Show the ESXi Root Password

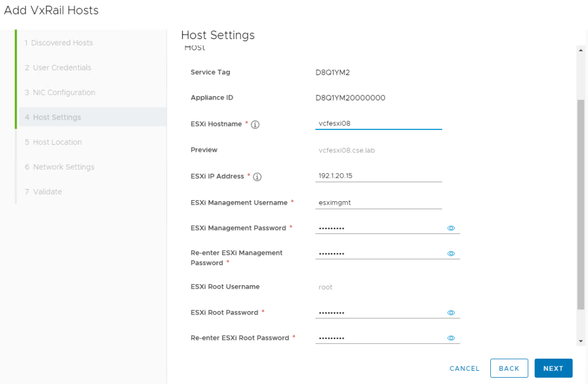pyautogui.click(x=451, y=313)
